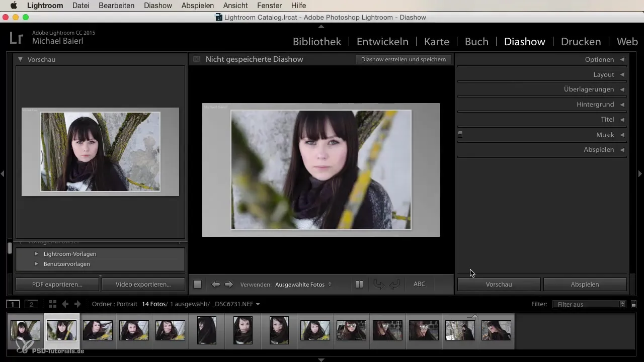Viewport: 644px width, 362px height.
Task: Toggle filter switch at filmstrip right end
Action: [x=633, y=305]
